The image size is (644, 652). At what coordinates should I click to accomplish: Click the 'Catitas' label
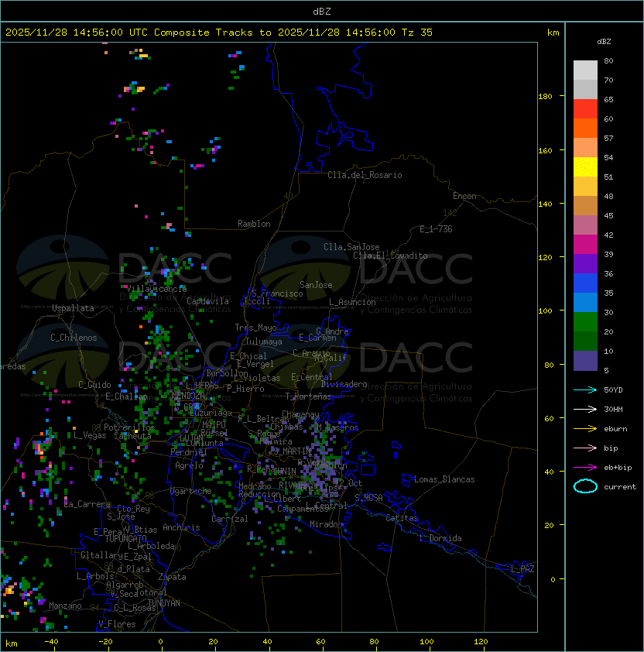coord(402,518)
